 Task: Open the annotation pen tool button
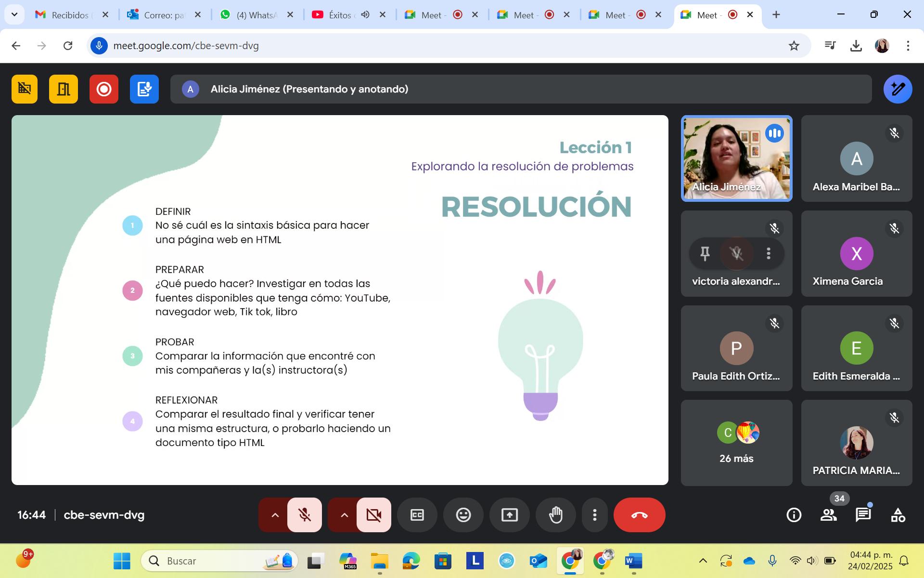click(898, 89)
